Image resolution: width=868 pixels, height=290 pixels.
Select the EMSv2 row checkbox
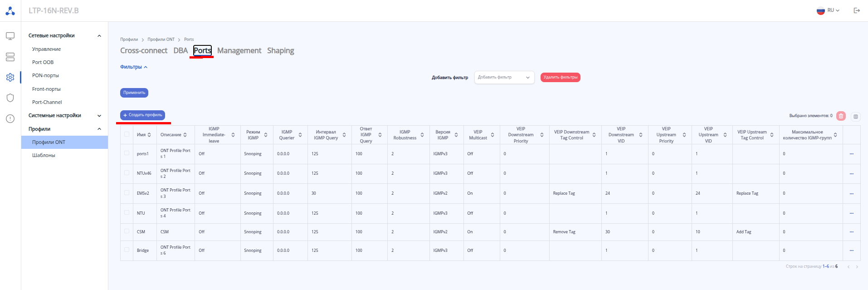tap(127, 193)
